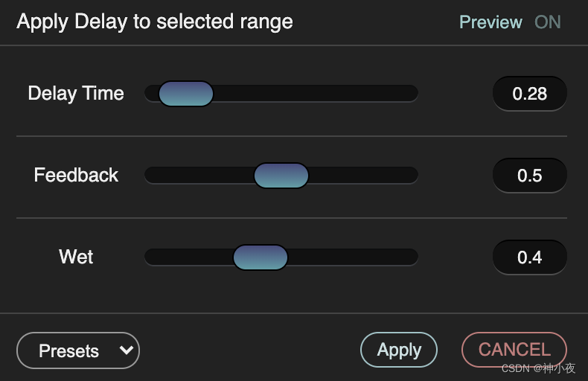The image size is (588, 381).
Task: Click the Wet label
Action: coord(76,257)
